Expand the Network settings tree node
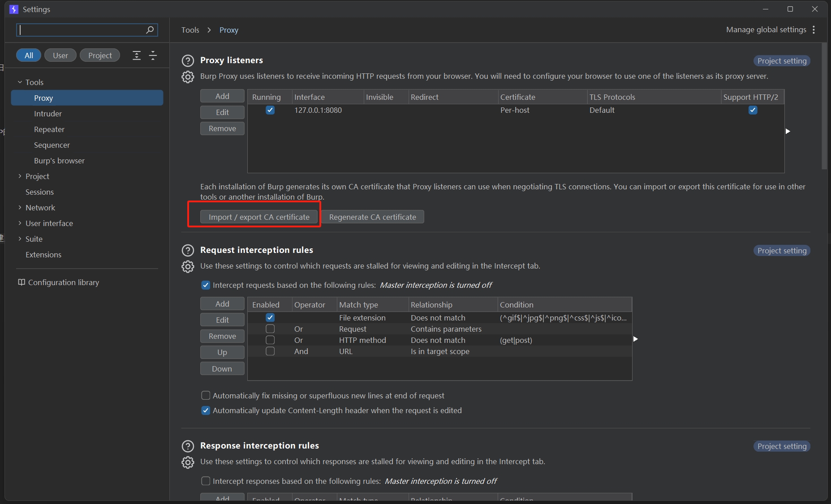Viewport: 831px width, 504px height. pyautogui.click(x=20, y=208)
